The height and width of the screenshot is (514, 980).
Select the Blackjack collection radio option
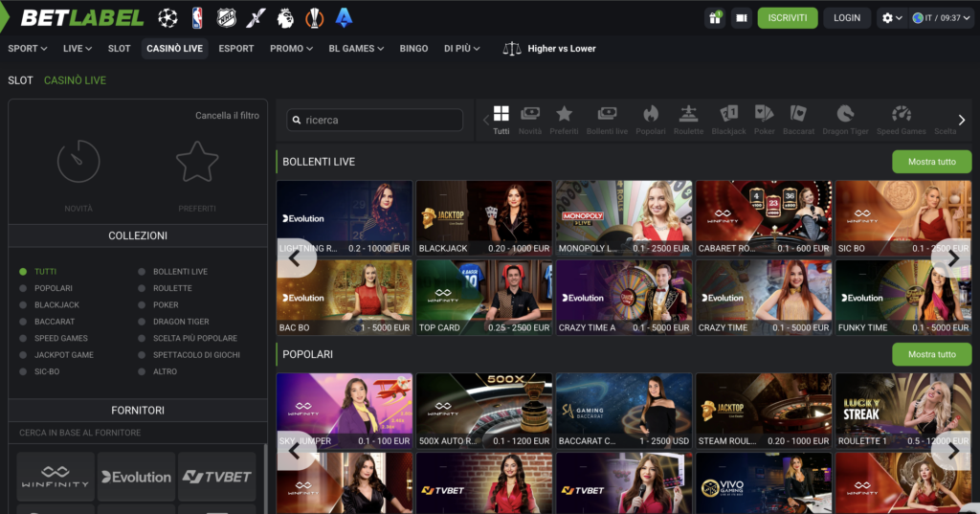[23, 305]
